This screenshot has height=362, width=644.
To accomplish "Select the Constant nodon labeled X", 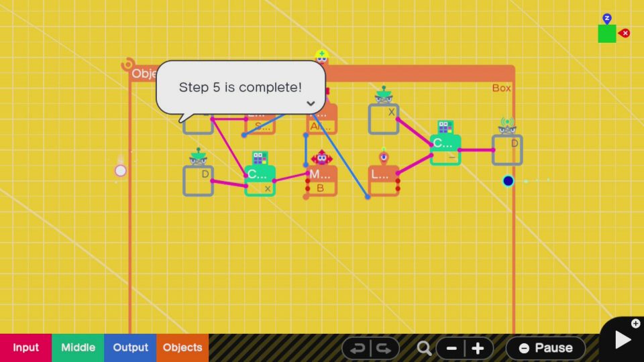I will (x=384, y=119).
